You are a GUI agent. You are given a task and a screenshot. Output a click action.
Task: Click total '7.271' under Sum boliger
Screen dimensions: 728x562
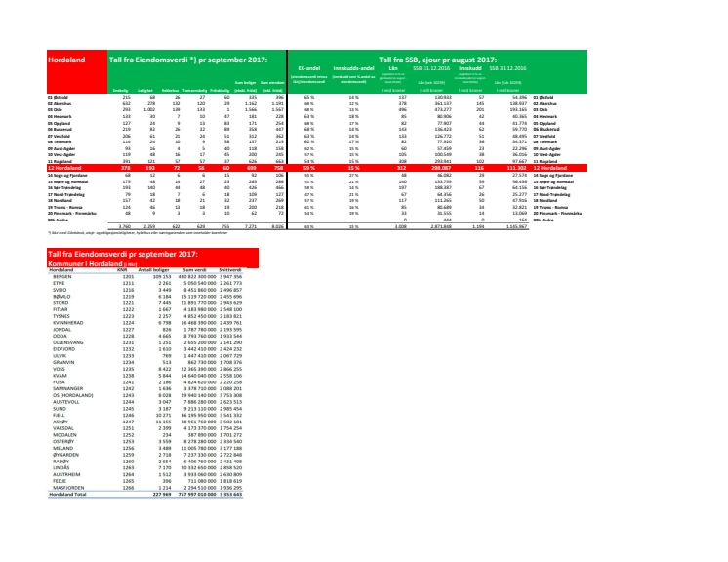tap(250, 227)
